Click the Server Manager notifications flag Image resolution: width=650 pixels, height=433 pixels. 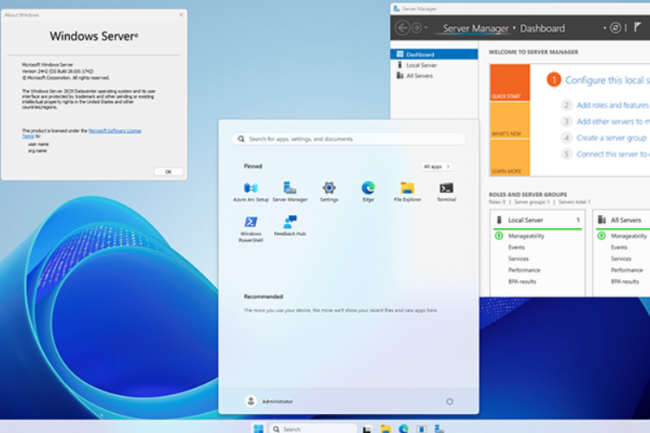[638, 28]
